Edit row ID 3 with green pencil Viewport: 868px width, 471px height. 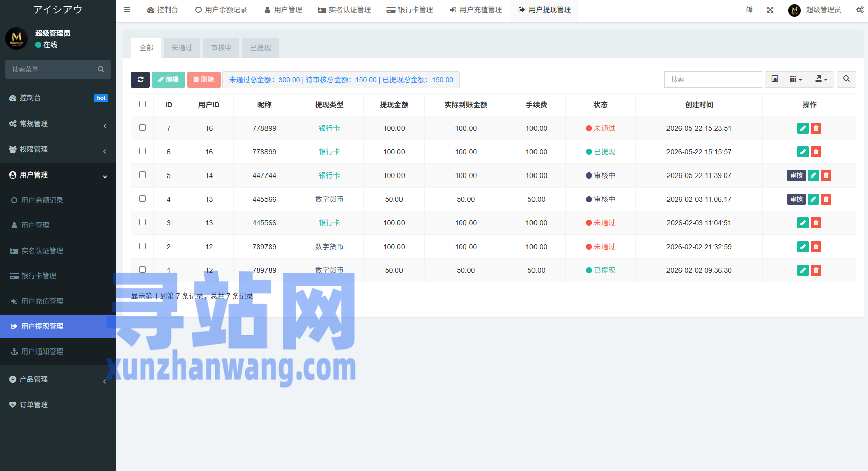point(803,223)
